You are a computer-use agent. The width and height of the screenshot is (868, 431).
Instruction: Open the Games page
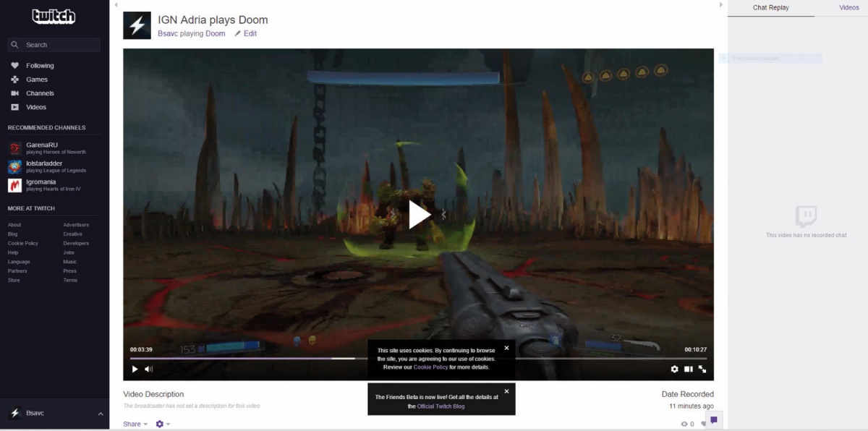[x=37, y=80]
